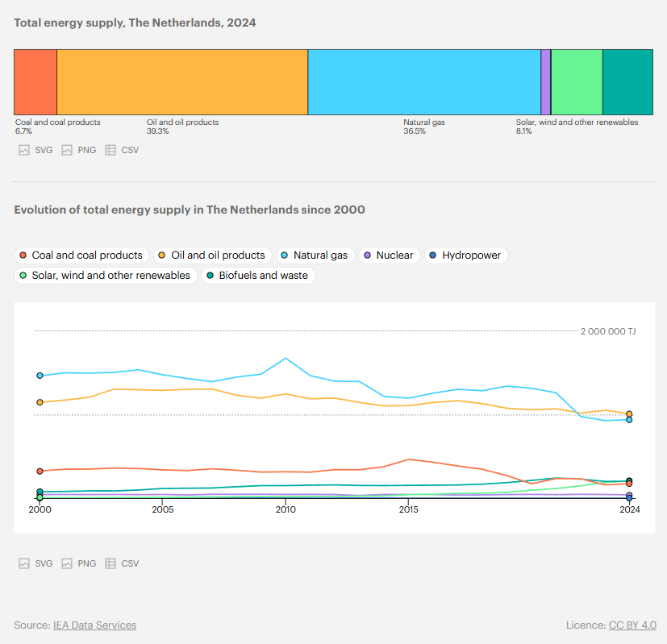The width and height of the screenshot is (667, 644).
Task: Click the Natural gas 36.5% label
Action: point(424,127)
